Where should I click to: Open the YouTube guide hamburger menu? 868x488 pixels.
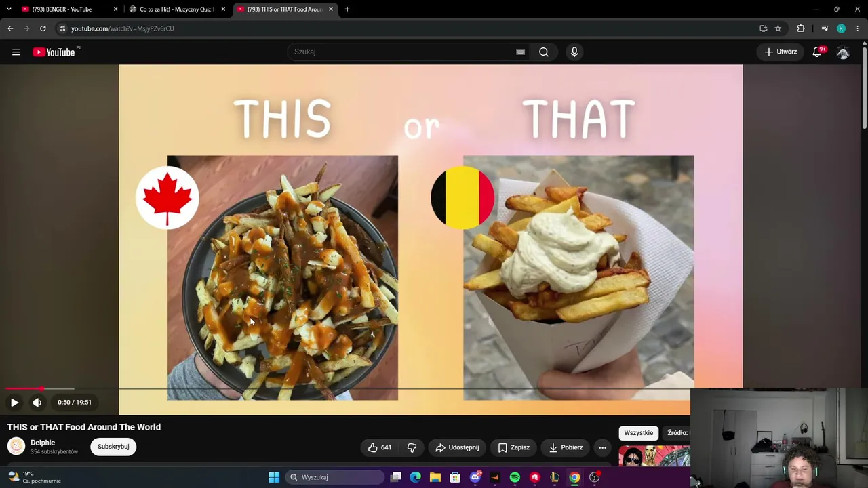[x=16, y=52]
